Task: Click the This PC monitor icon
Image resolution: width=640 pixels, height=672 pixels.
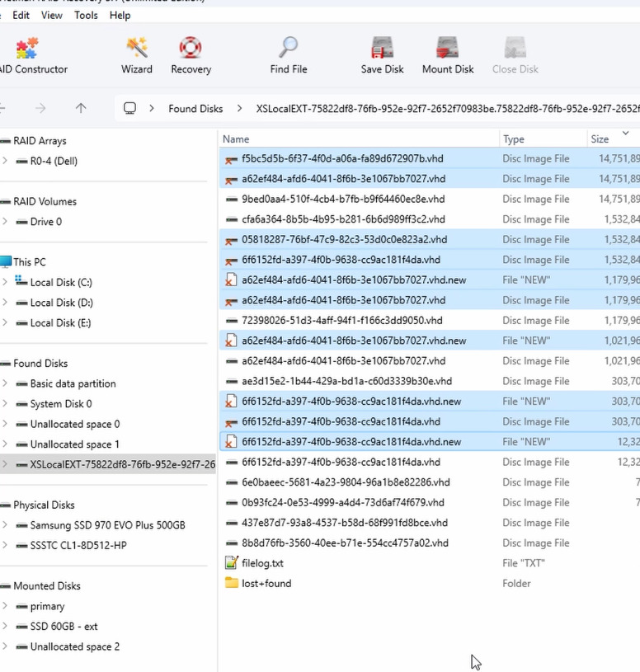Action: coord(6,261)
